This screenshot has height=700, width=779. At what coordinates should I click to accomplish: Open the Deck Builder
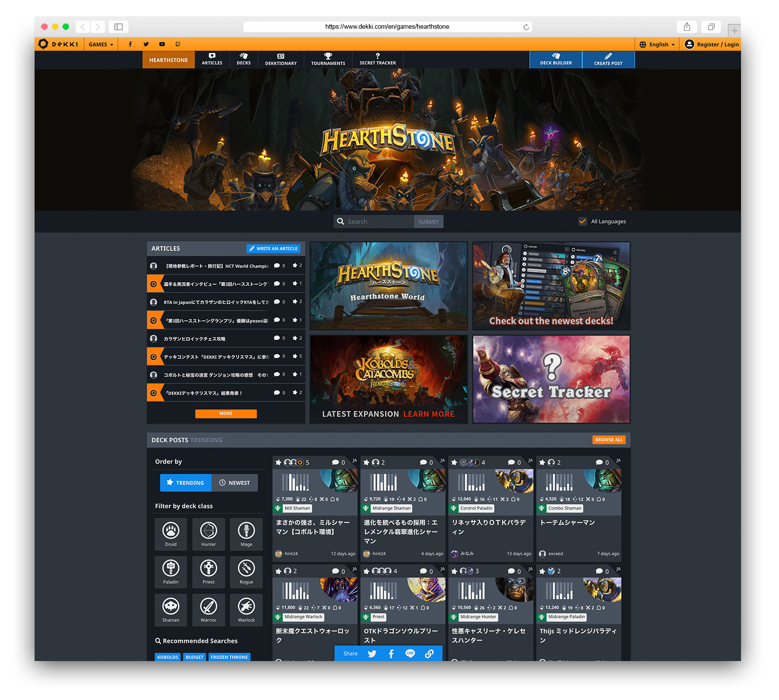click(x=556, y=60)
